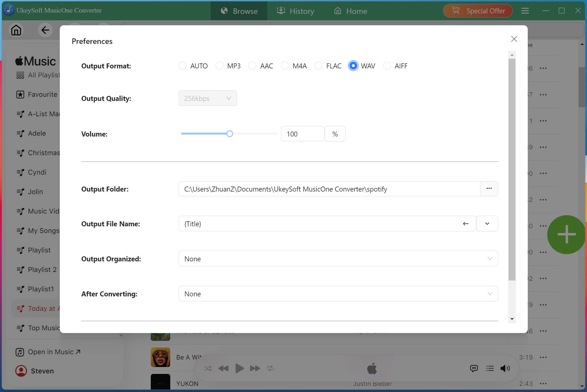
Task: Click the UkeySoft MusicOne Converter logo icon
Action: (9, 10)
